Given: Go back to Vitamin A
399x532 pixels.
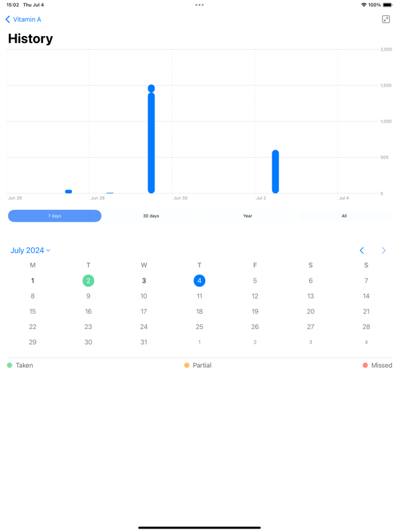Looking at the screenshot, I should tap(23, 19).
